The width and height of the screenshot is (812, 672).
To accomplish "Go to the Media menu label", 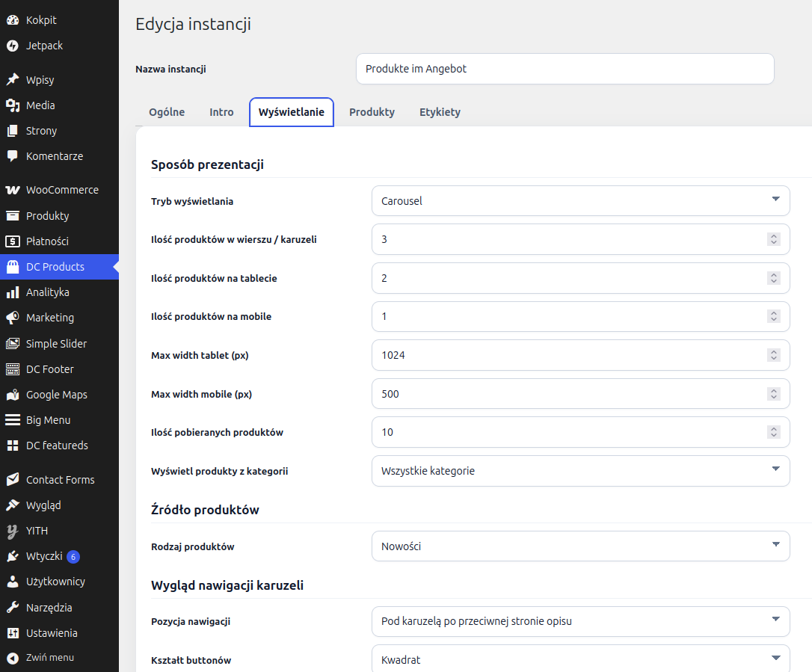I will (40, 105).
